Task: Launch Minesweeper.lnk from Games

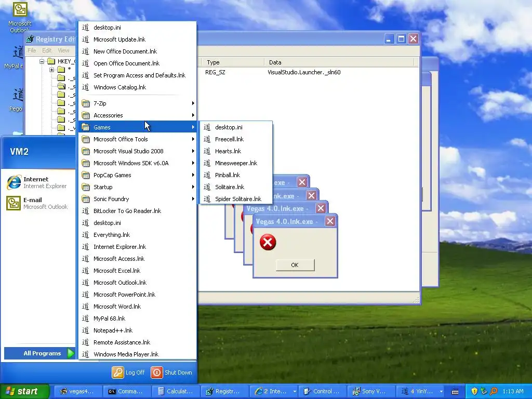Action: pyautogui.click(x=236, y=163)
